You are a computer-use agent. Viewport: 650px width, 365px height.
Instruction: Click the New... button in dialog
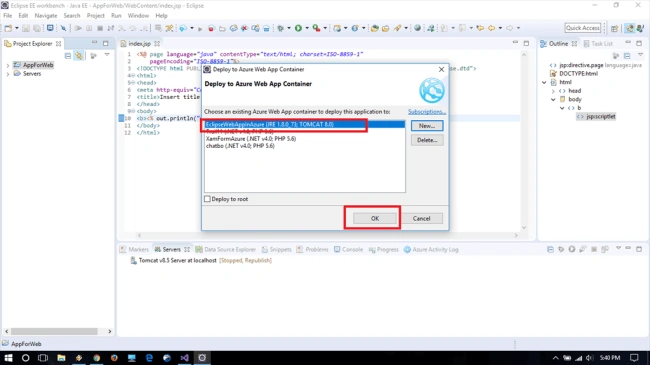click(427, 126)
